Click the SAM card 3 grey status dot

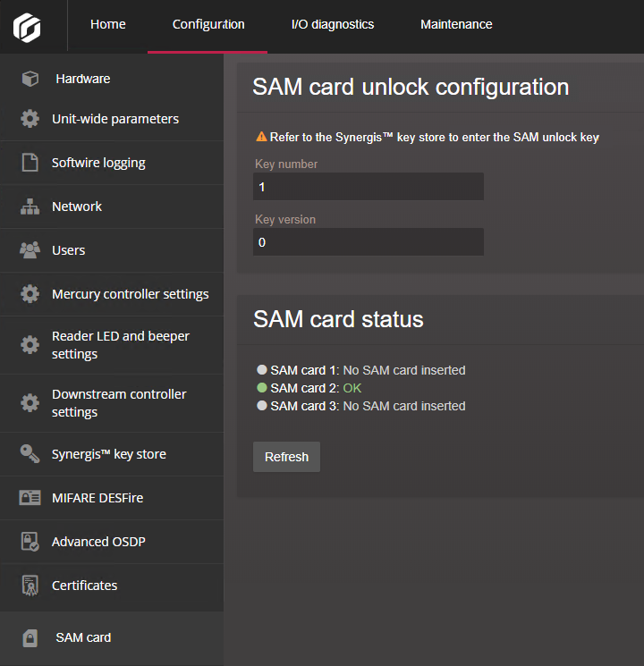coord(262,405)
